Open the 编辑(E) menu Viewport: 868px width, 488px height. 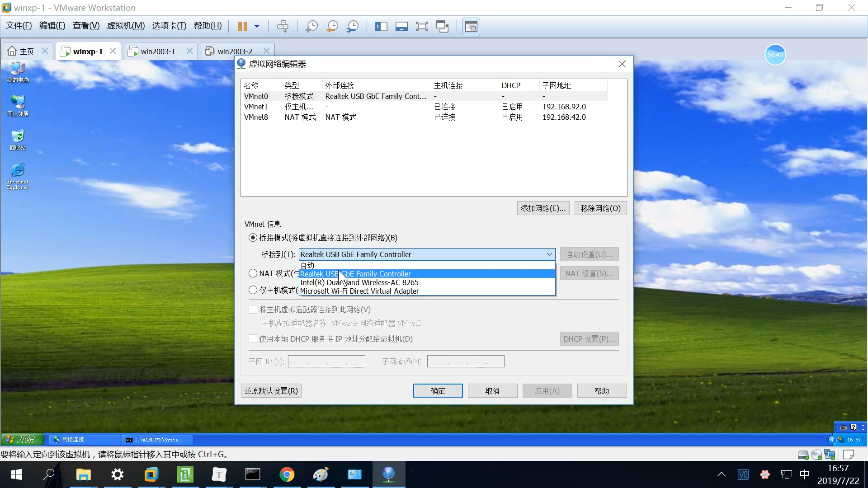point(52,26)
